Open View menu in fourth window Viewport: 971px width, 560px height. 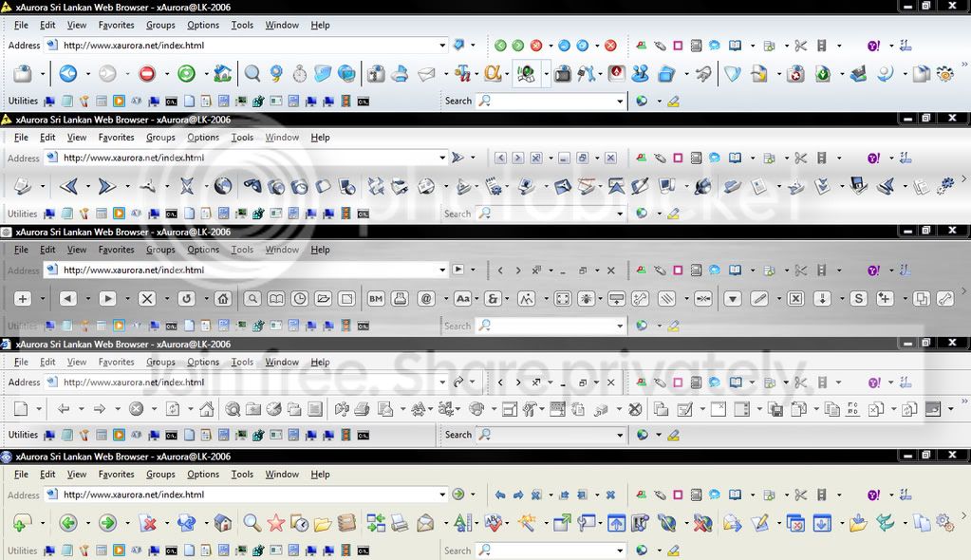77,362
